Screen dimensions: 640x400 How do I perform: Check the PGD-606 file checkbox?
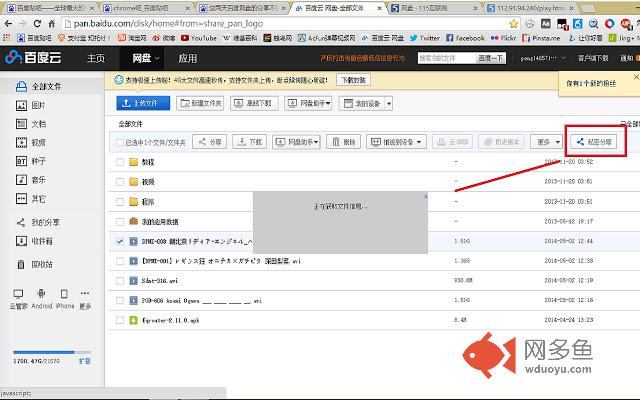click(120, 300)
